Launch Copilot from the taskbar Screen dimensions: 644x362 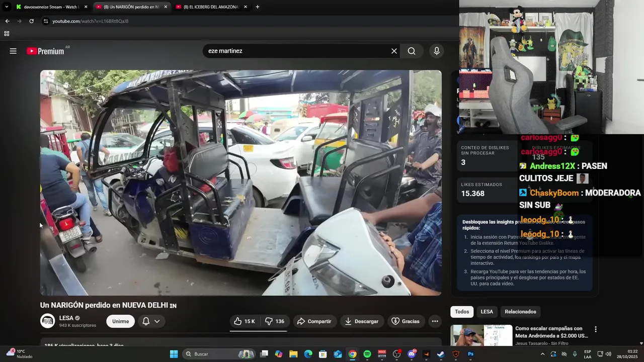pos(279,354)
